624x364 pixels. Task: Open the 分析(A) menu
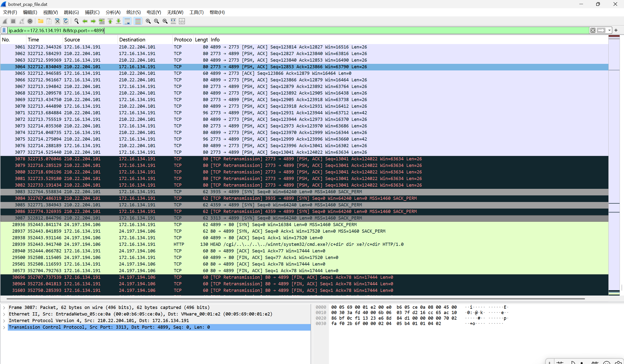(113, 12)
